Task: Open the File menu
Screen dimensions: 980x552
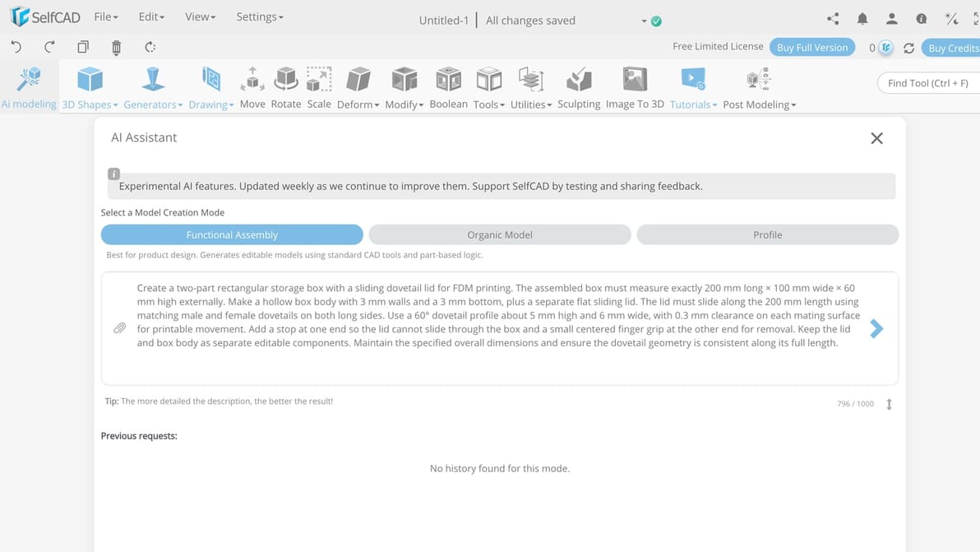Action: coord(105,17)
